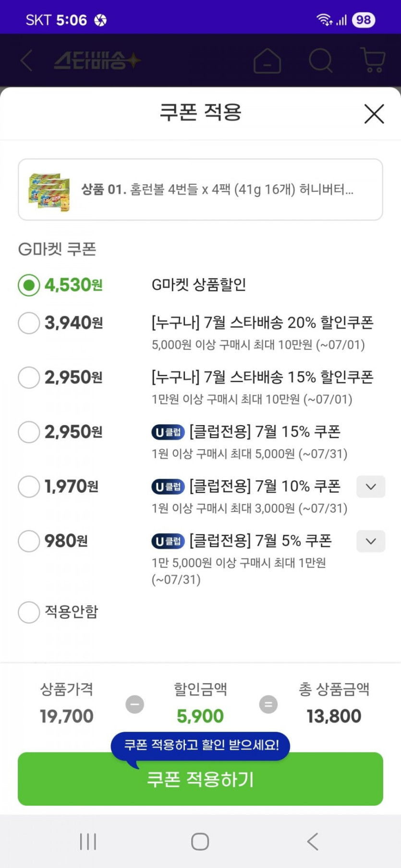Tap the 상품 01 product name text
Image resolution: width=401 pixels, height=868 pixels.
tap(217, 190)
